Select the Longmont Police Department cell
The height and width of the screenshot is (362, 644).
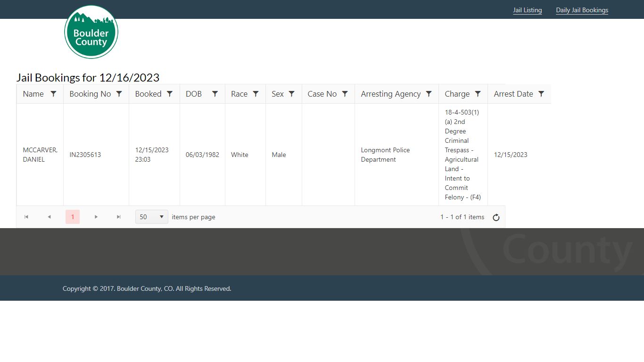coord(396,155)
